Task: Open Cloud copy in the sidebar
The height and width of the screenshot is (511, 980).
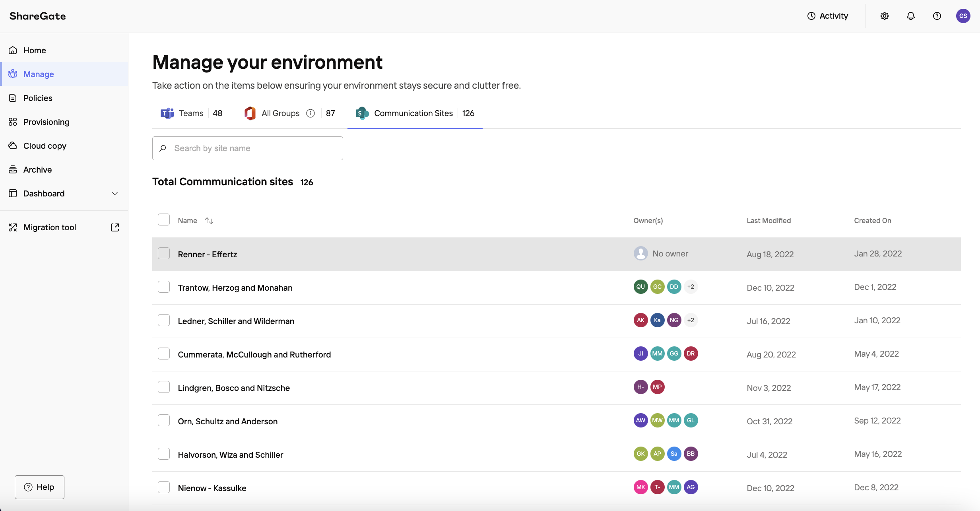Action: [x=64, y=146]
